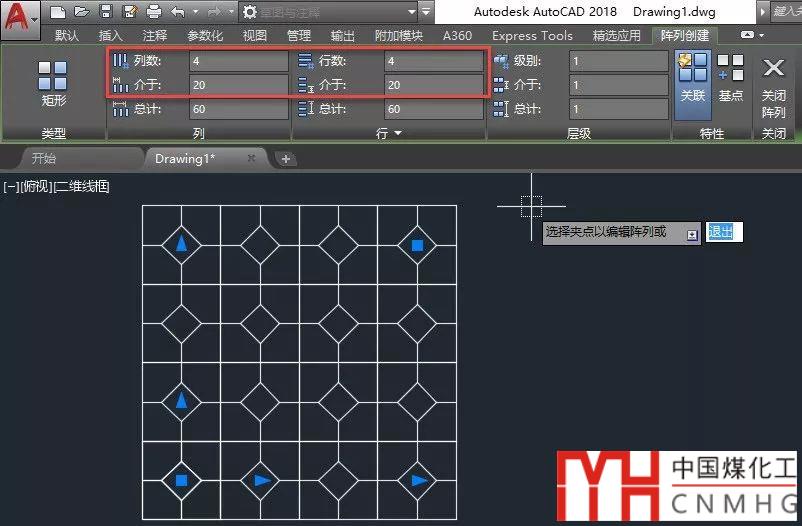The width and height of the screenshot is (802, 526).
Task: Click the row spacing Between input field
Action: [434, 85]
